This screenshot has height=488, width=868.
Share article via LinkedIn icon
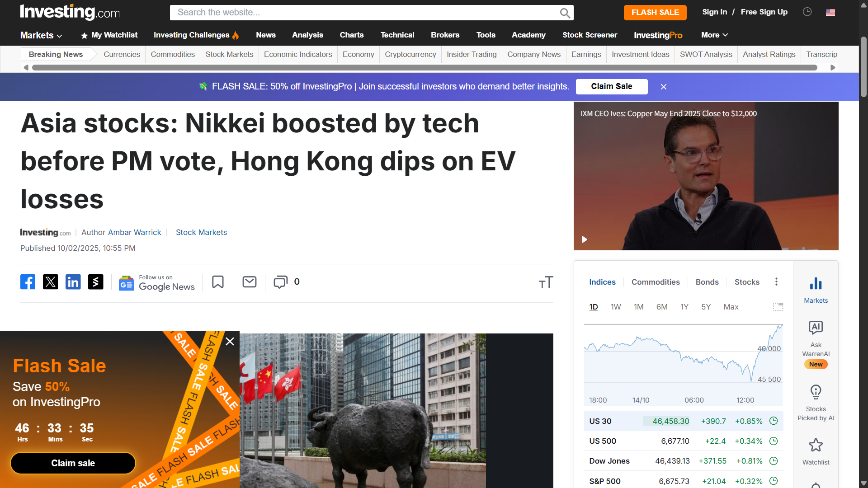73,282
